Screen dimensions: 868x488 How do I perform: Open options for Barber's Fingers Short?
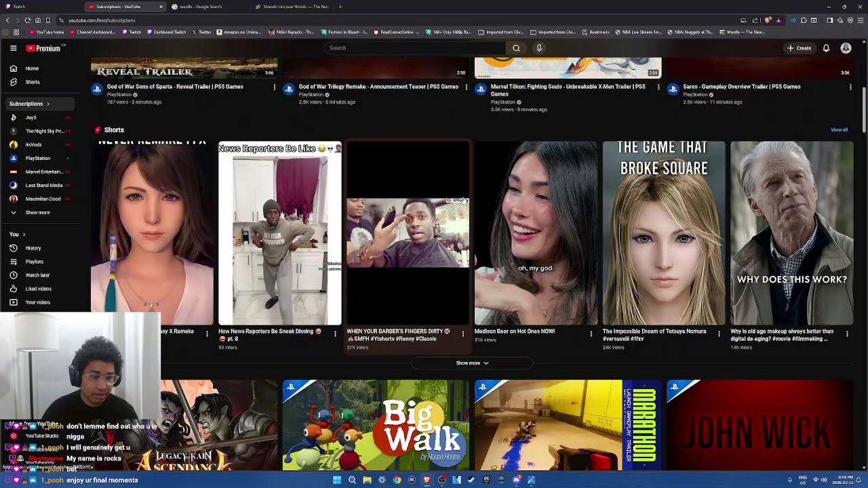pos(463,333)
